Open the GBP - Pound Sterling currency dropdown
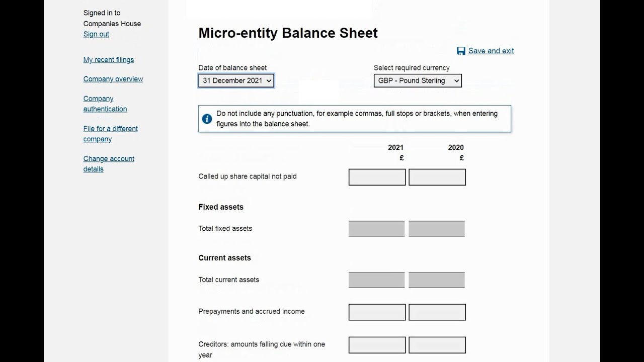 [x=418, y=80]
